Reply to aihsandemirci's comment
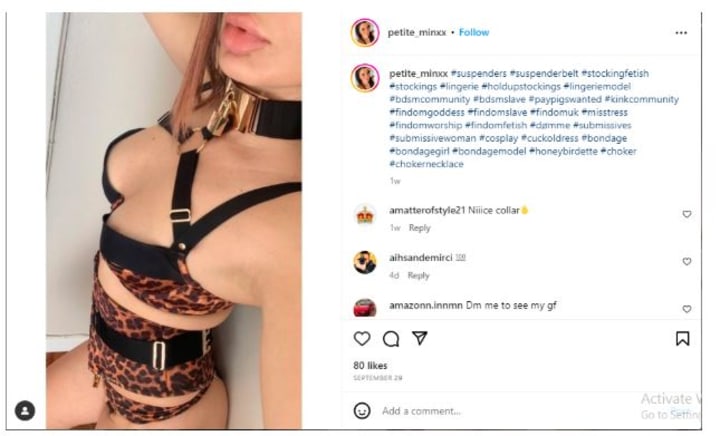The width and height of the screenshot is (720, 436). [418, 275]
